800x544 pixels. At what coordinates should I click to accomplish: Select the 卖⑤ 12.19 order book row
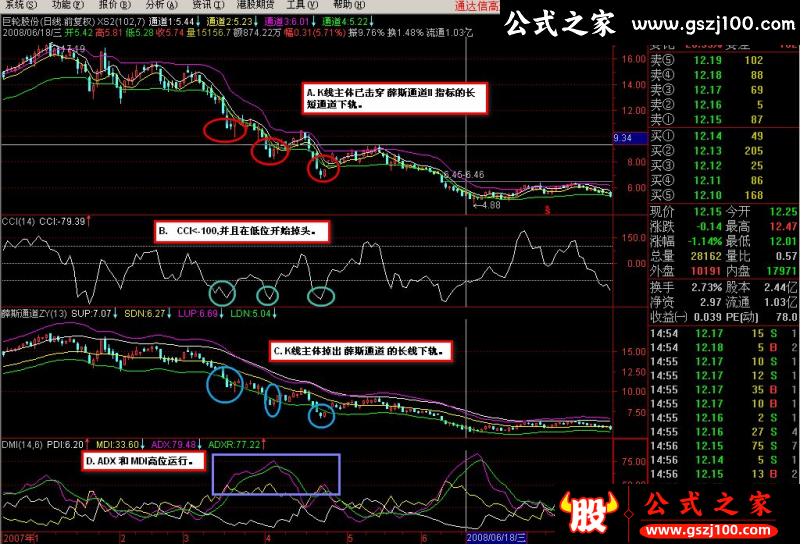coord(723,60)
